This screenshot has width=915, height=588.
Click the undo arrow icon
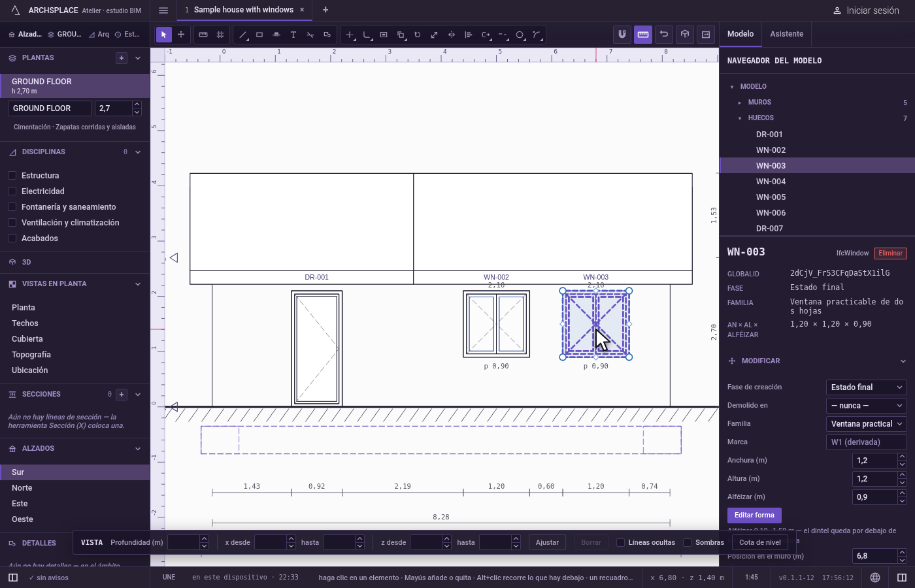pos(664,34)
